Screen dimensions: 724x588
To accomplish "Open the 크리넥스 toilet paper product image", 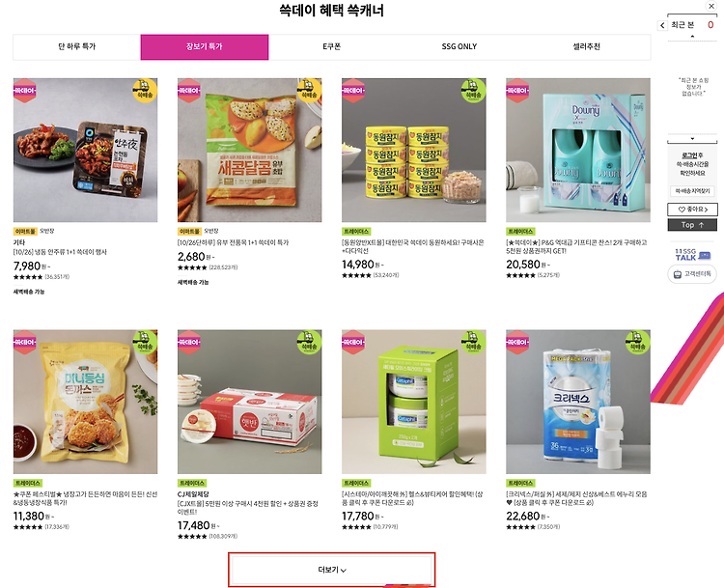I will point(578,402).
